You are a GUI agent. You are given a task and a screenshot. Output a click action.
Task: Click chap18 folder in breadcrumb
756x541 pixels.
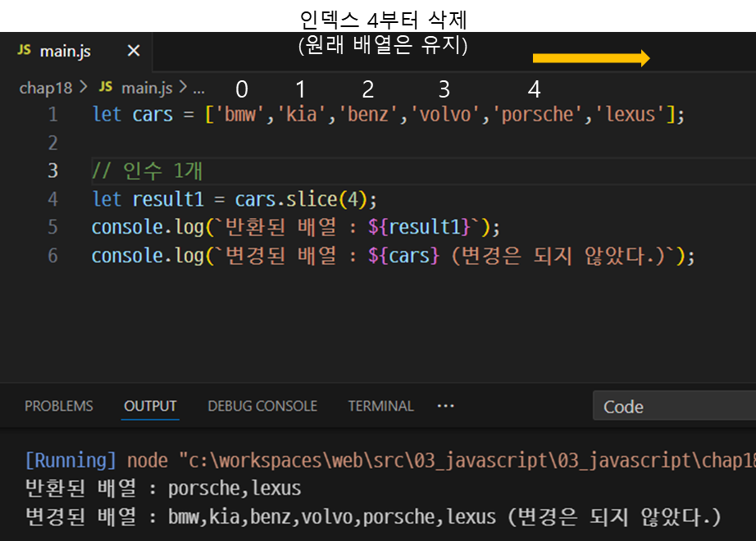[x=45, y=88]
